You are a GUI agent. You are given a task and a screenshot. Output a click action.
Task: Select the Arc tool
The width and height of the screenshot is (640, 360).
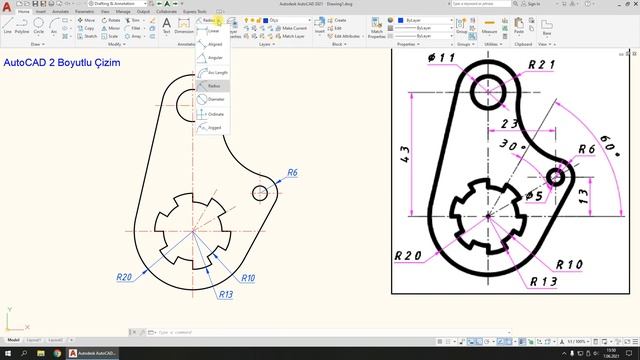pos(54,25)
